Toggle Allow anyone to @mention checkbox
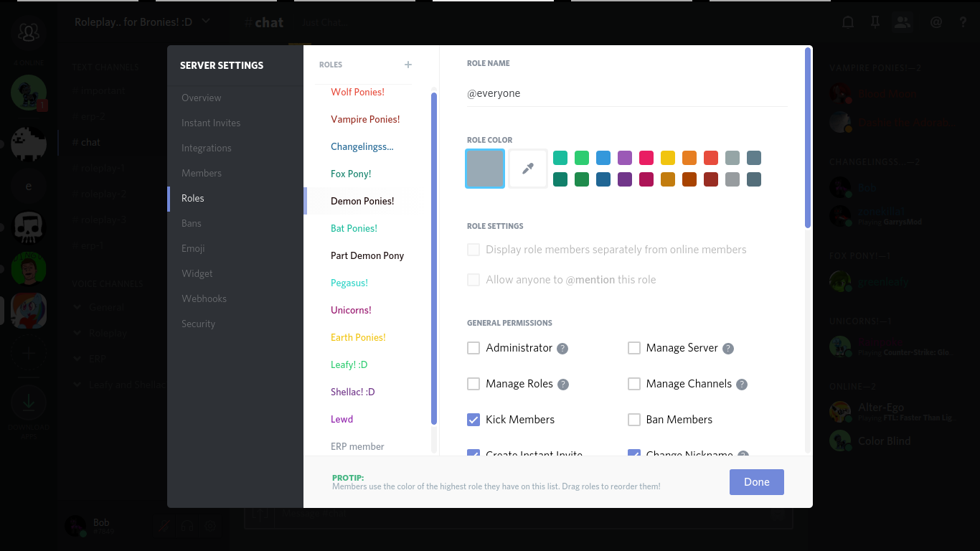Viewport: 980px width, 551px height. point(473,280)
